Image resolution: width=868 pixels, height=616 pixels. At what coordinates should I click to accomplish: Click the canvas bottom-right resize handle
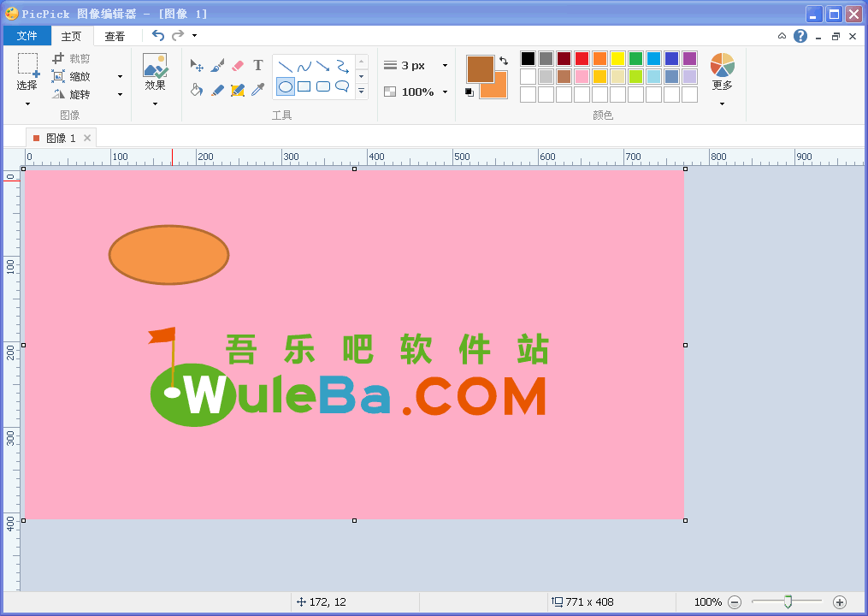[x=685, y=521]
